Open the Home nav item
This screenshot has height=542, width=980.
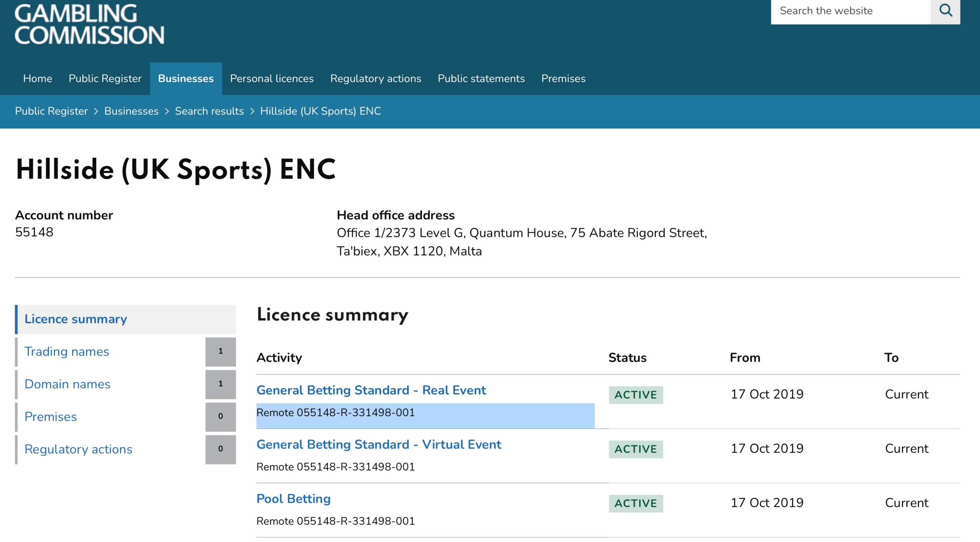click(x=38, y=78)
